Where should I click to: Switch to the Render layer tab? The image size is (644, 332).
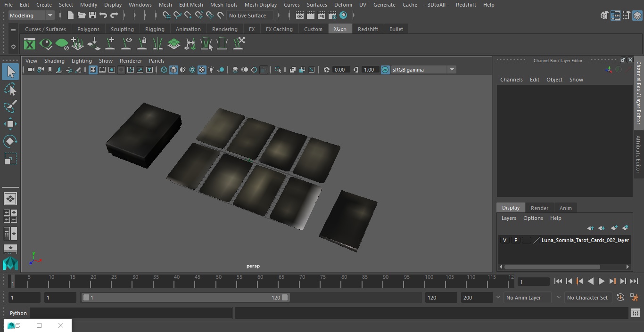[x=539, y=208]
